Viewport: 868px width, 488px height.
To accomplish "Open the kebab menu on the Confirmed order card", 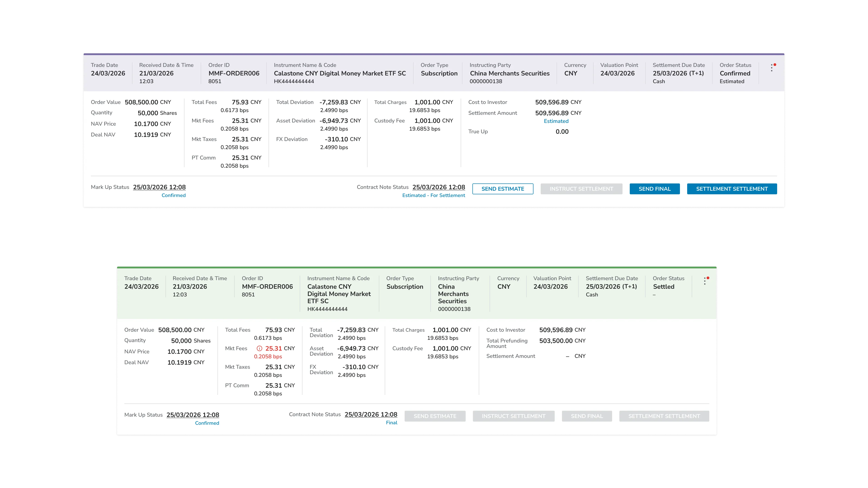I will [x=772, y=68].
